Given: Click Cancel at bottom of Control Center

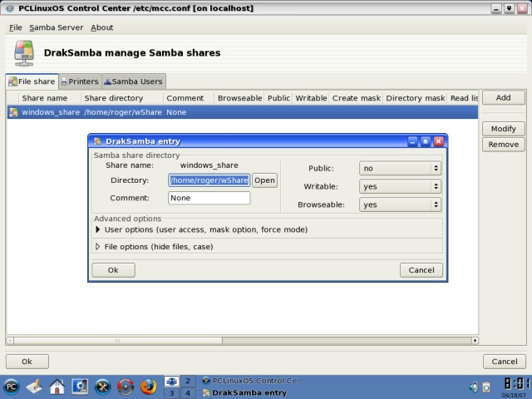Looking at the screenshot, I should point(505,362).
